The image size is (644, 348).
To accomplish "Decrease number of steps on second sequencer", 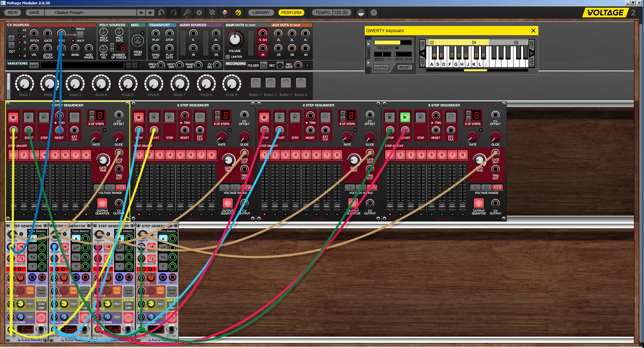I will (217, 118).
